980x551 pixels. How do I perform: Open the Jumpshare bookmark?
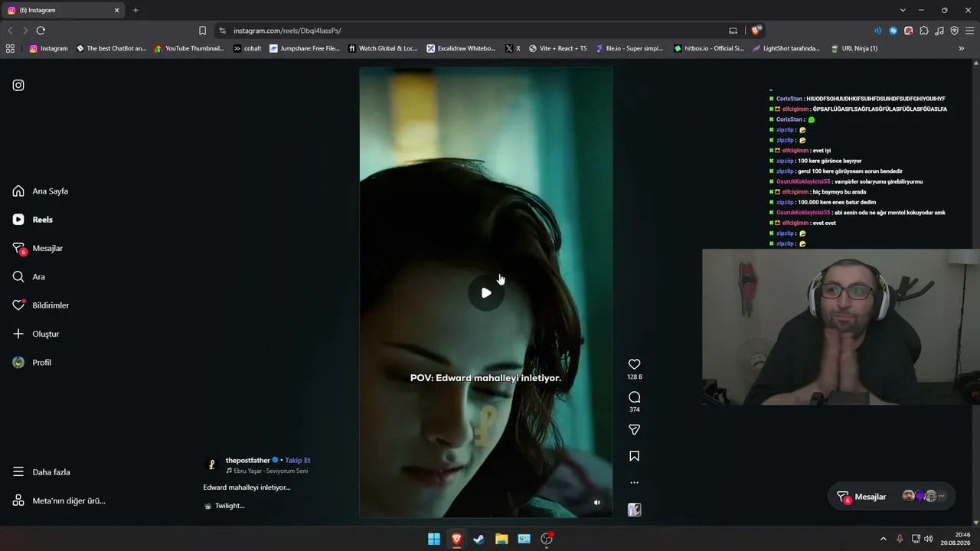(305, 48)
